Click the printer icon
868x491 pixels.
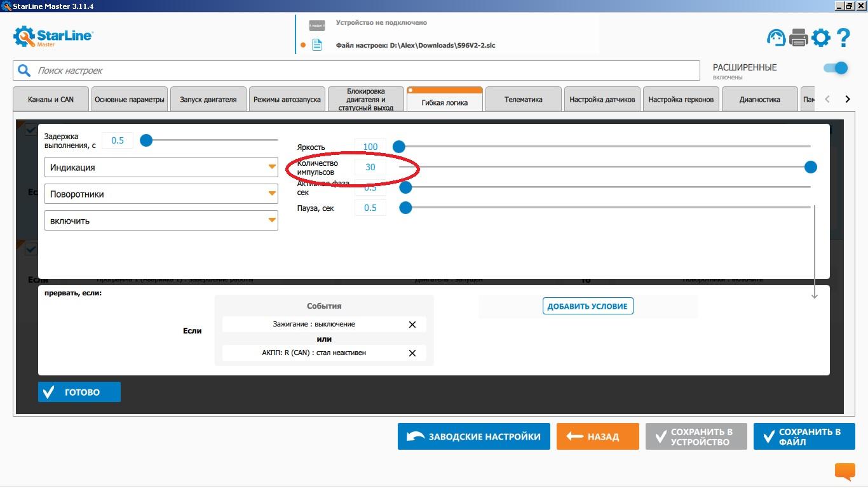(x=798, y=38)
